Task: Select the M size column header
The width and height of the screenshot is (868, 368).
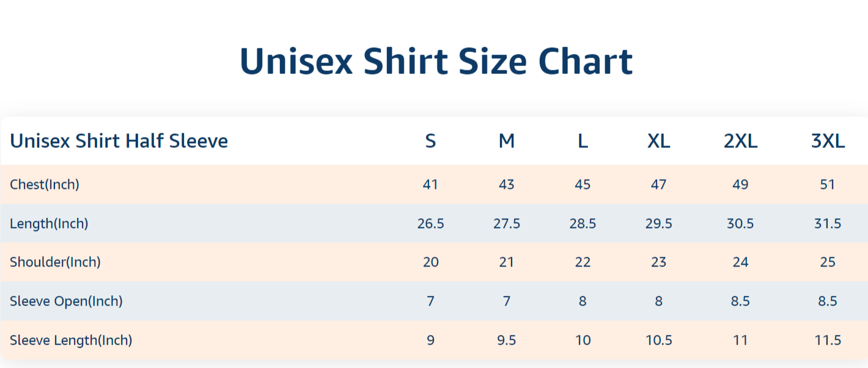Action: pyautogui.click(x=507, y=141)
